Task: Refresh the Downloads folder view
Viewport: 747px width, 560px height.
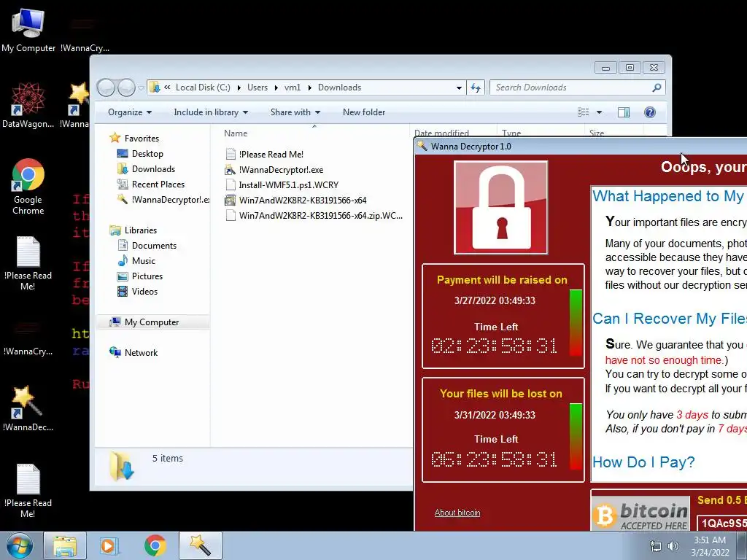Action: [476, 87]
